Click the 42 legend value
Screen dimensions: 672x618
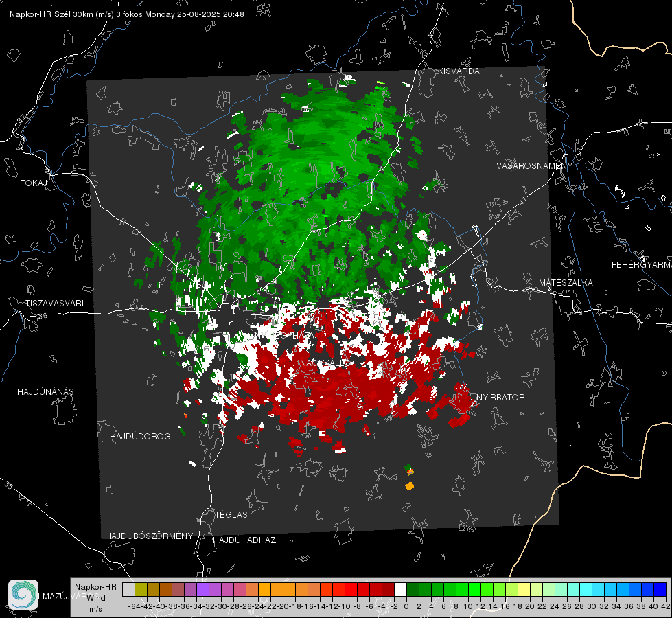tap(666, 606)
